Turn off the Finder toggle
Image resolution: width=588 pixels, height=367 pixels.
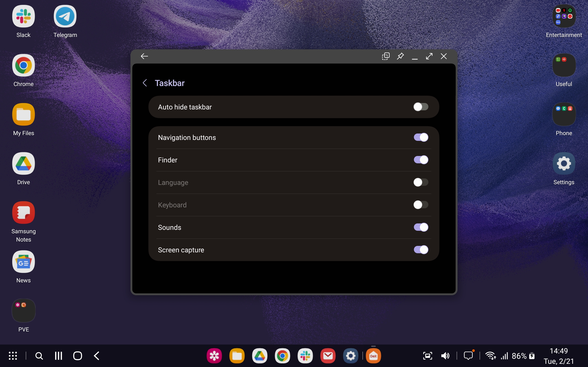(x=421, y=160)
